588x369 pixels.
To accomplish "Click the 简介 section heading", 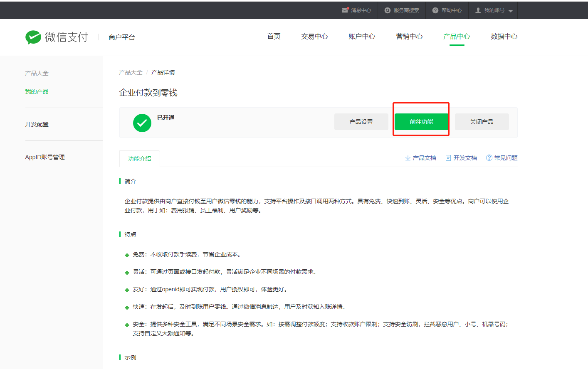I will 130,181.
